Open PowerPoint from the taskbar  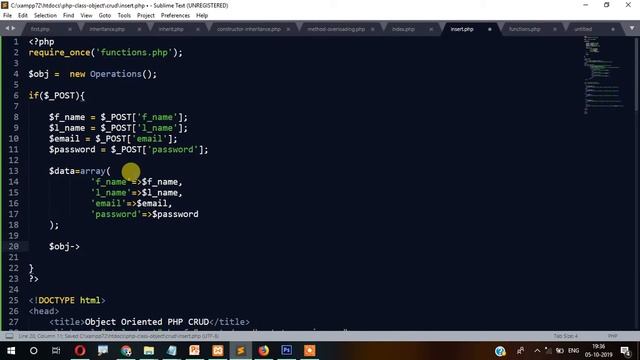tap(195, 351)
